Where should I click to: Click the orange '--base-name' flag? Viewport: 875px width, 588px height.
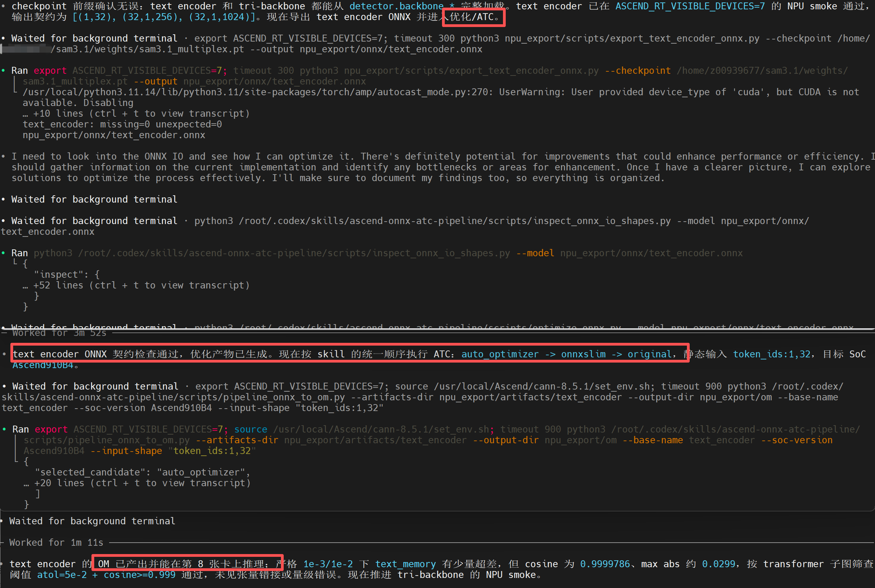pos(653,440)
